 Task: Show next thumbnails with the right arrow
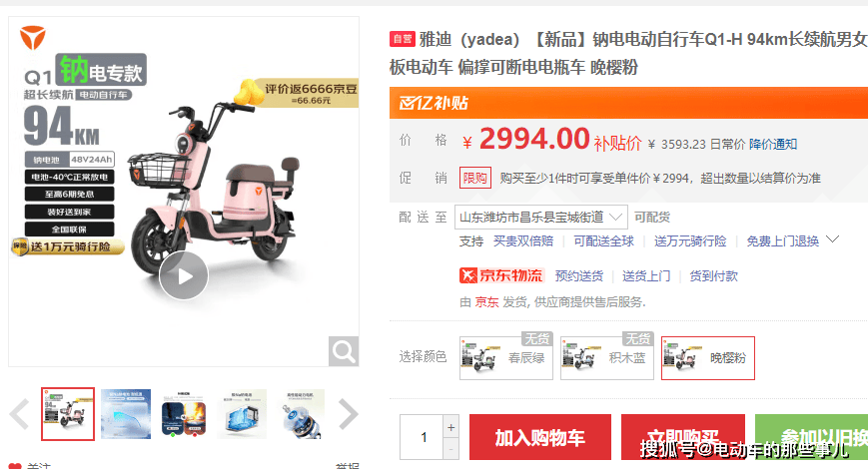[x=349, y=414]
